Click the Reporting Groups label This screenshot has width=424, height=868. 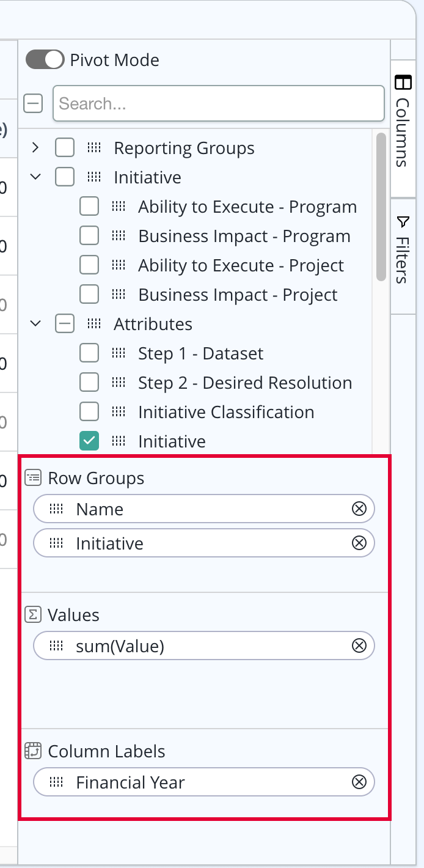(184, 149)
